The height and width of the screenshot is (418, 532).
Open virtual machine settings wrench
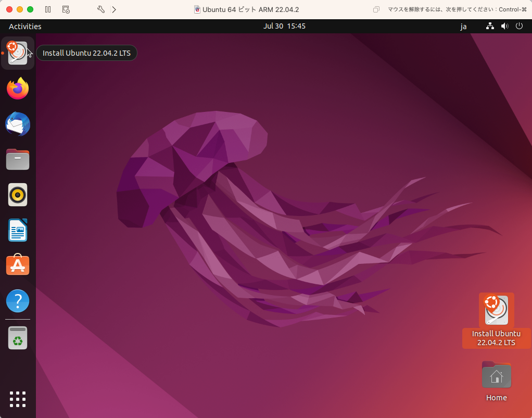point(101,9)
